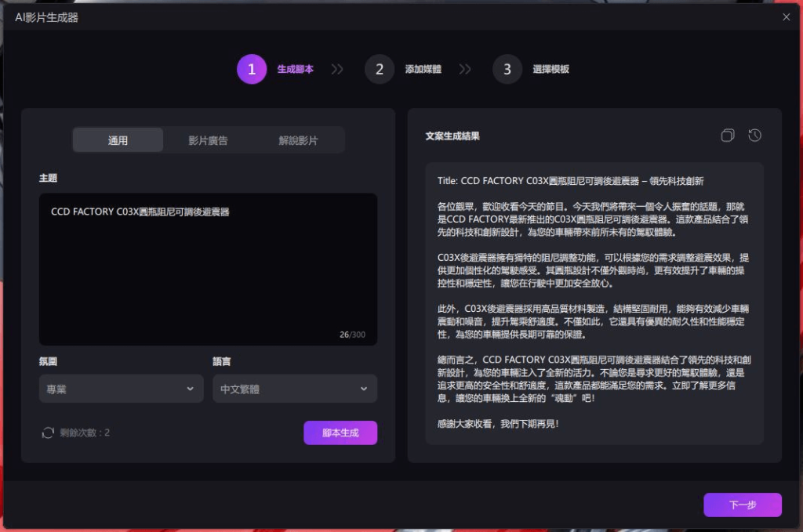Click into the 主題 text input box
The height and width of the screenshot is (532, 803).
(208, 269)
